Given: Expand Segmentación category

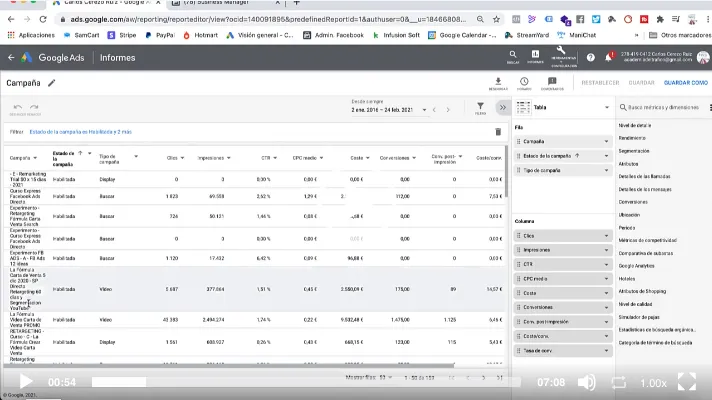Looking at the screenshot, I should pyautogui.click(x=634, y=151).
